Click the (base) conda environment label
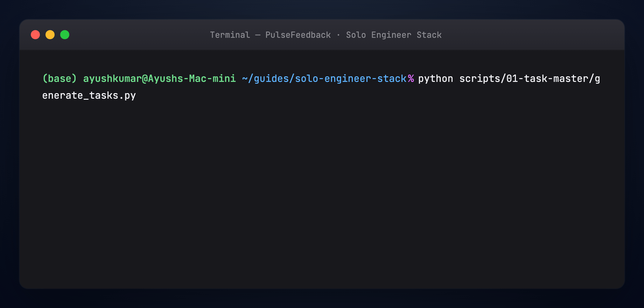This screenshot has width=644, height=308. tap(59, 78)
